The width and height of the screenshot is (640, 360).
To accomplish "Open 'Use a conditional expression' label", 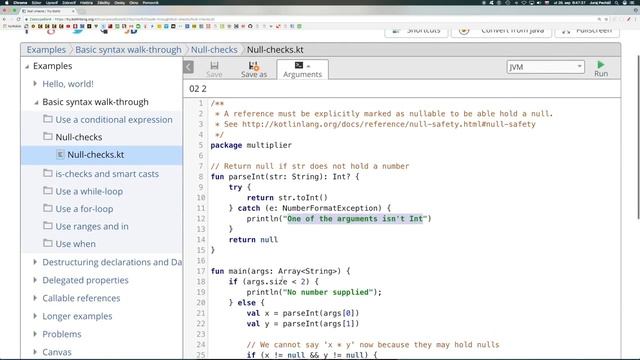I will (114, 120).
